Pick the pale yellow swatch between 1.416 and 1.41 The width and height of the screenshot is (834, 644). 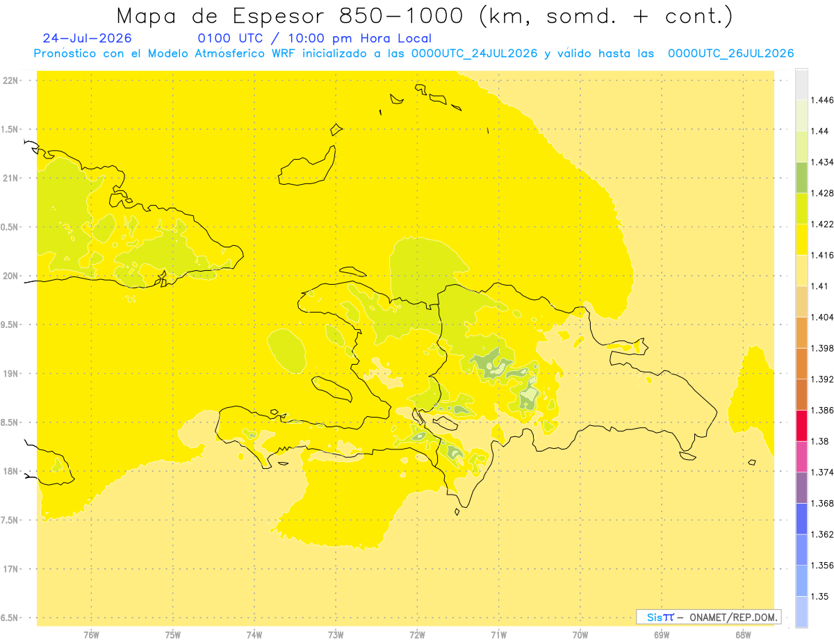801,270
